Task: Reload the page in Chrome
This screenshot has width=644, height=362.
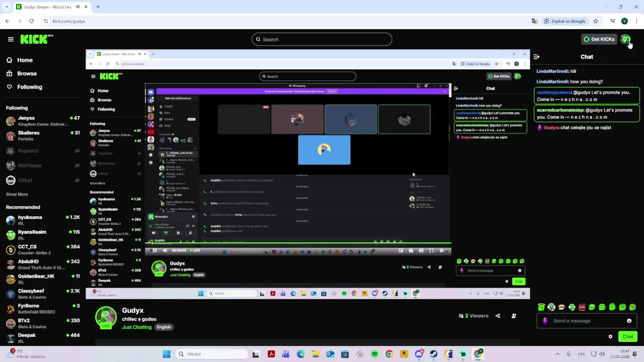Action: point(31,21)
